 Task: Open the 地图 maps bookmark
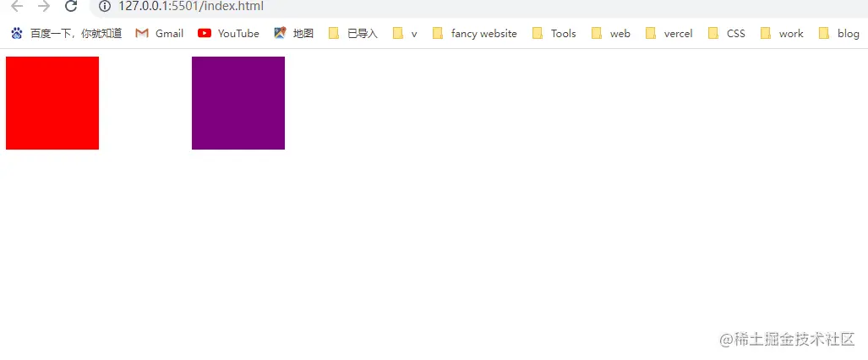tap(294, 33)
